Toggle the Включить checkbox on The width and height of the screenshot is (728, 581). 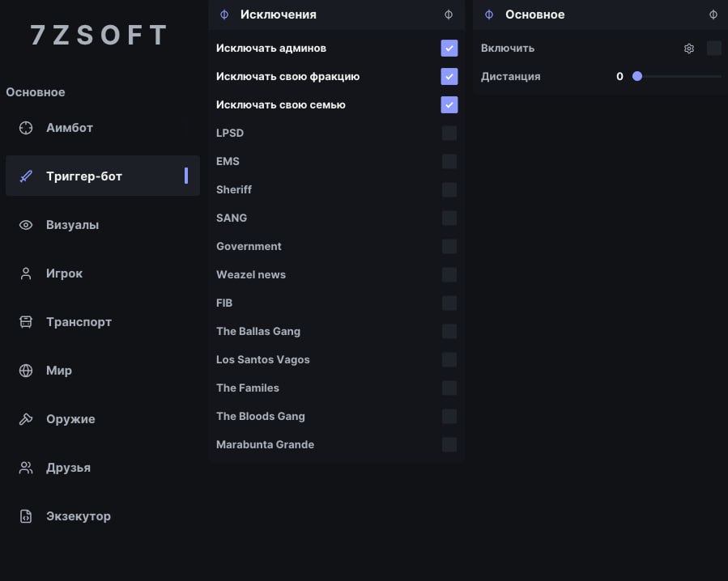click(x=714, y=49)
